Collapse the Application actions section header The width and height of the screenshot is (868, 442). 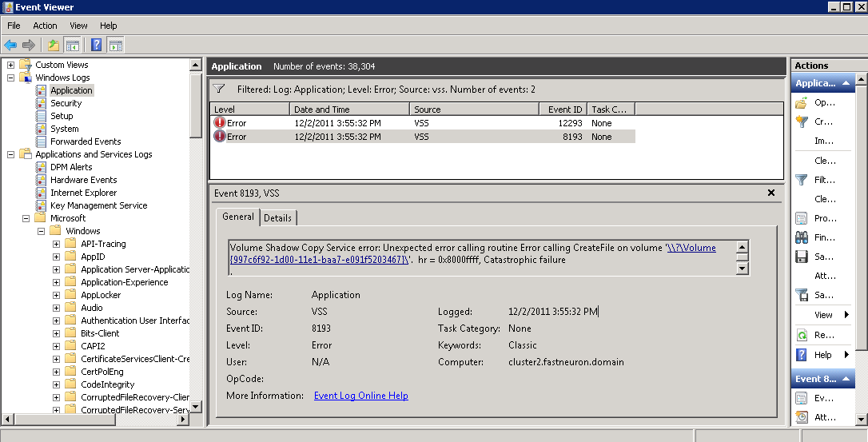tap(823, 83)
